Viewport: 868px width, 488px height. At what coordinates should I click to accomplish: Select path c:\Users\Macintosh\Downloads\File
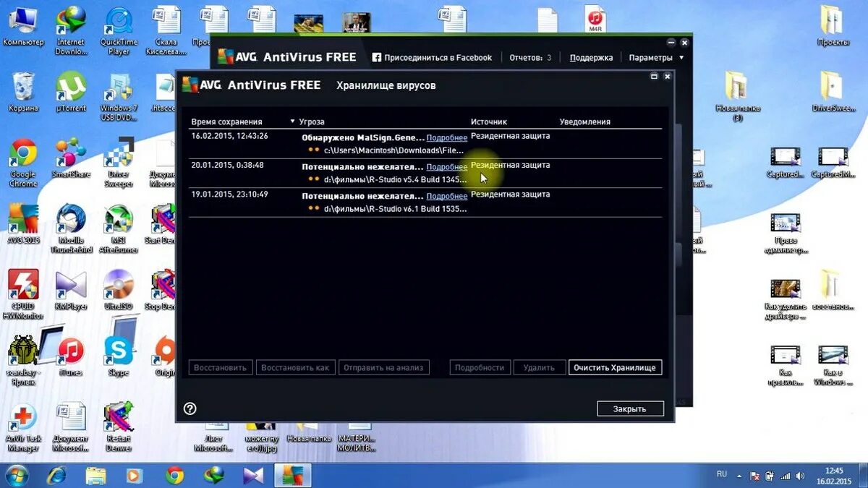[393, 150]
